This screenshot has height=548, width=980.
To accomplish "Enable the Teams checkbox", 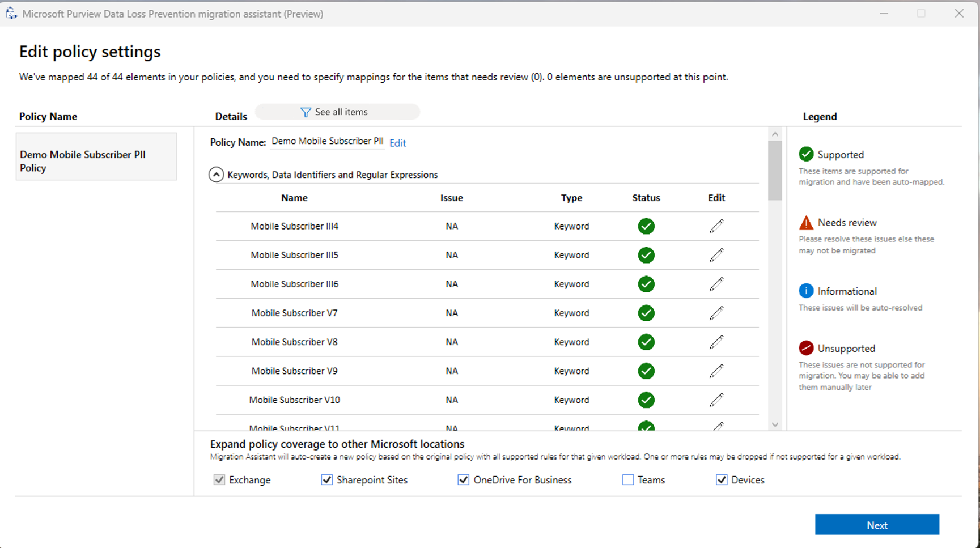I will pyautogui.click(x=627, y=479).
